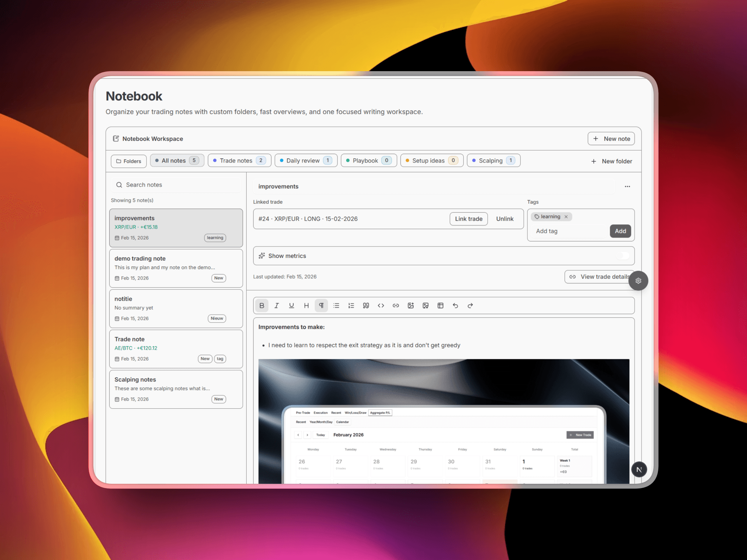Viewport: 747px width, 560px height.
Task: Remove the learning tag
Action: pos(566,217)
